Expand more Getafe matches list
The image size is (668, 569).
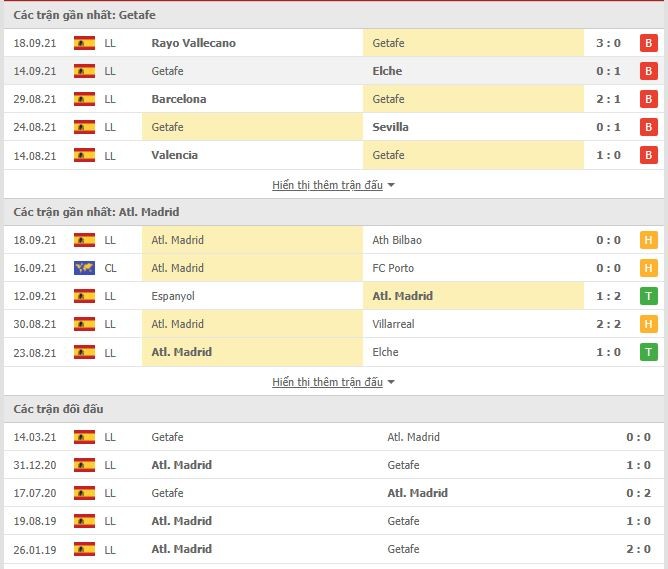click(x=327, y=185)
